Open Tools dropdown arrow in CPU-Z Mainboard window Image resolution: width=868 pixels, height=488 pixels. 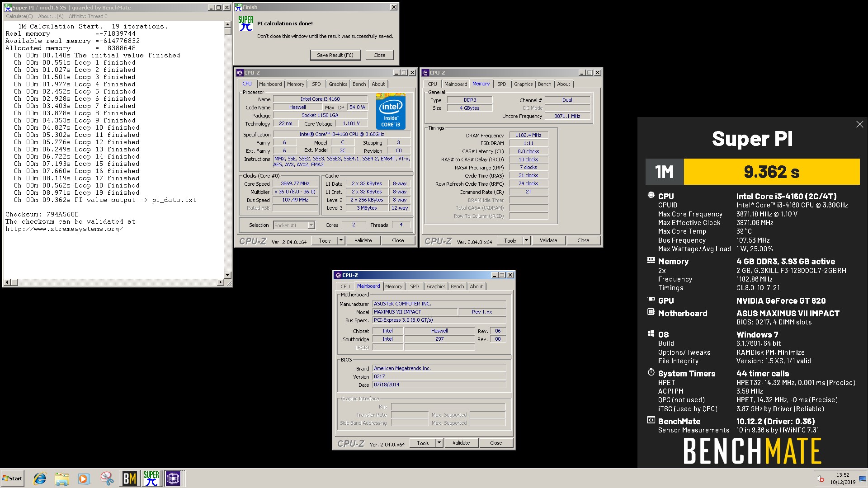point(439,443)
